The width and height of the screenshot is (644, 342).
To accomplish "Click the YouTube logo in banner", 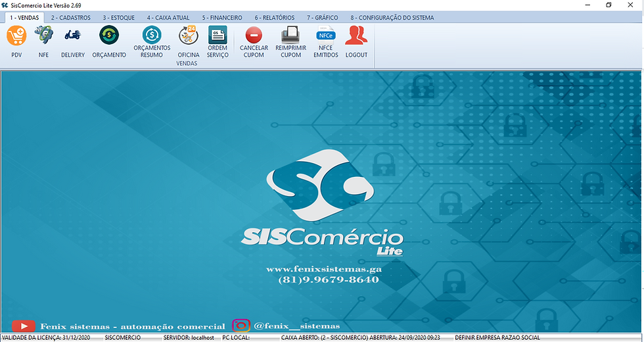I will [x=24, y=326].
